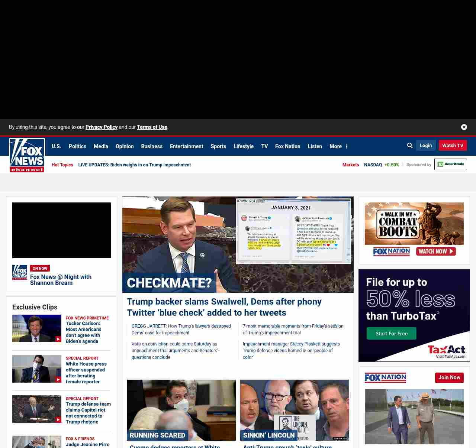Click the TD Ameritrade sponsor logo
This screenshot has height=448, width=476.
450,164
